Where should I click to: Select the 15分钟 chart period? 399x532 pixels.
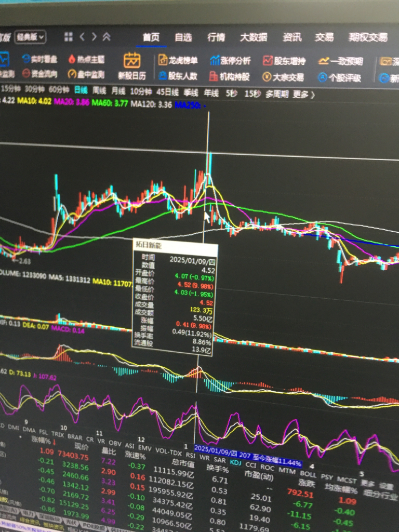tap(11, 89)
